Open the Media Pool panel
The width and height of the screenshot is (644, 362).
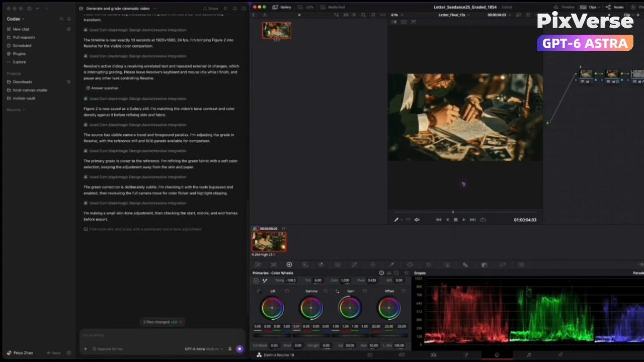333,7
